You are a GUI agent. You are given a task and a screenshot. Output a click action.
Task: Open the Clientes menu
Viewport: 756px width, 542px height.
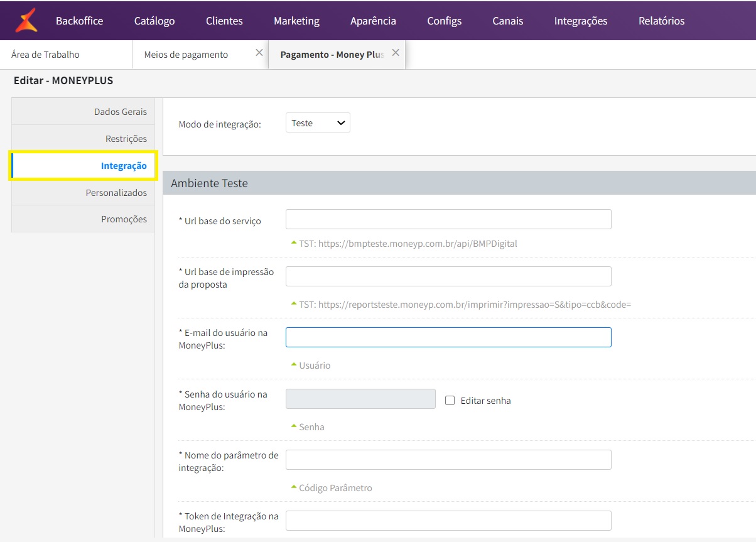[224, 21]
